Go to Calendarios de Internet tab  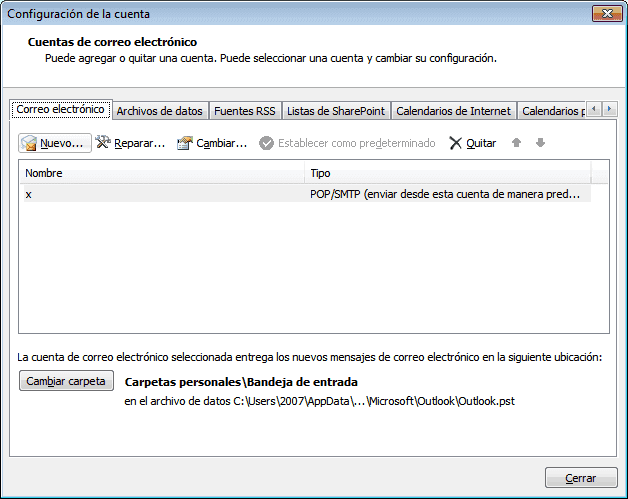click(x=453, y=111)
